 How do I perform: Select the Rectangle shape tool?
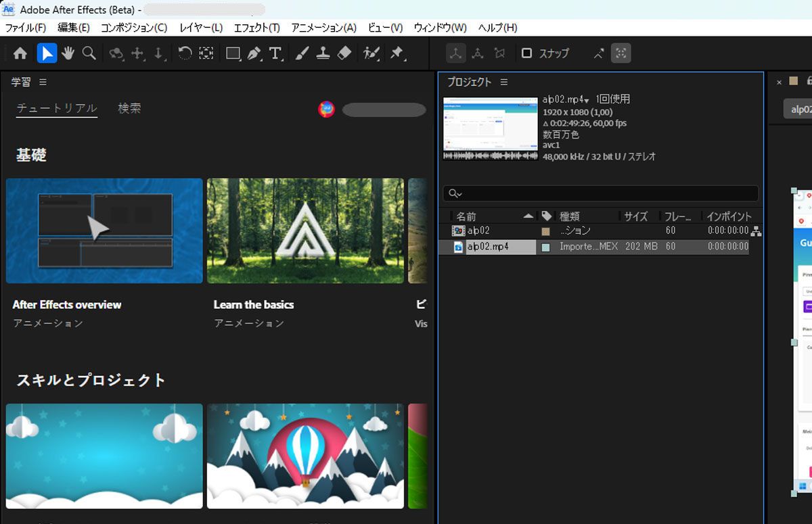233,53
